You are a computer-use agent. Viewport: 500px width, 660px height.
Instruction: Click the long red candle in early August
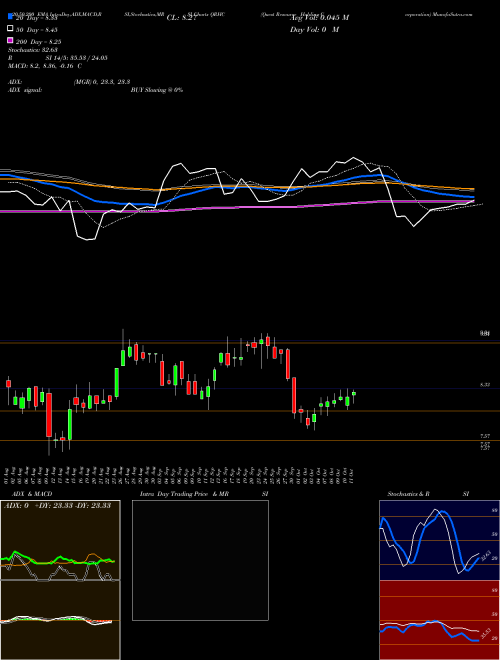point(49,415)
